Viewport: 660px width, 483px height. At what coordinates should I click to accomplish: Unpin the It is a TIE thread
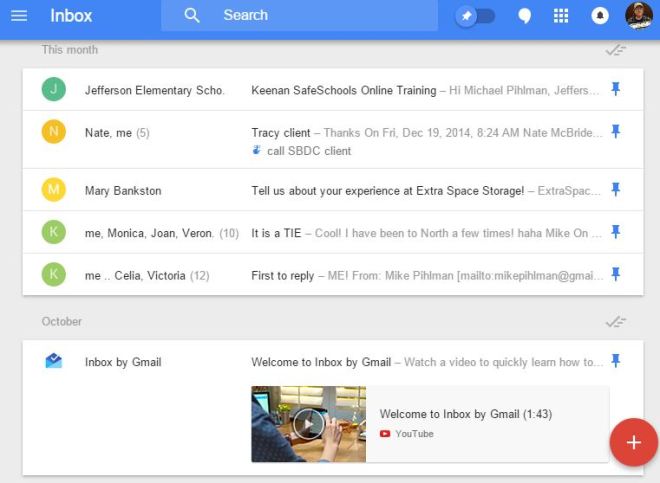click(x=616, y=232)
